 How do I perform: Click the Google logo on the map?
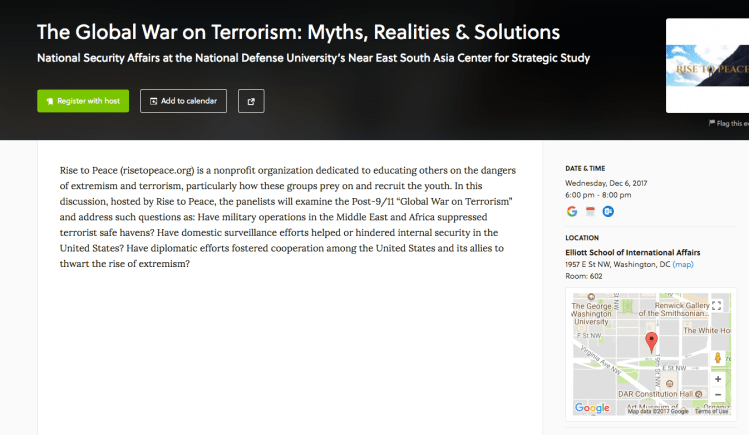point(591,408)
